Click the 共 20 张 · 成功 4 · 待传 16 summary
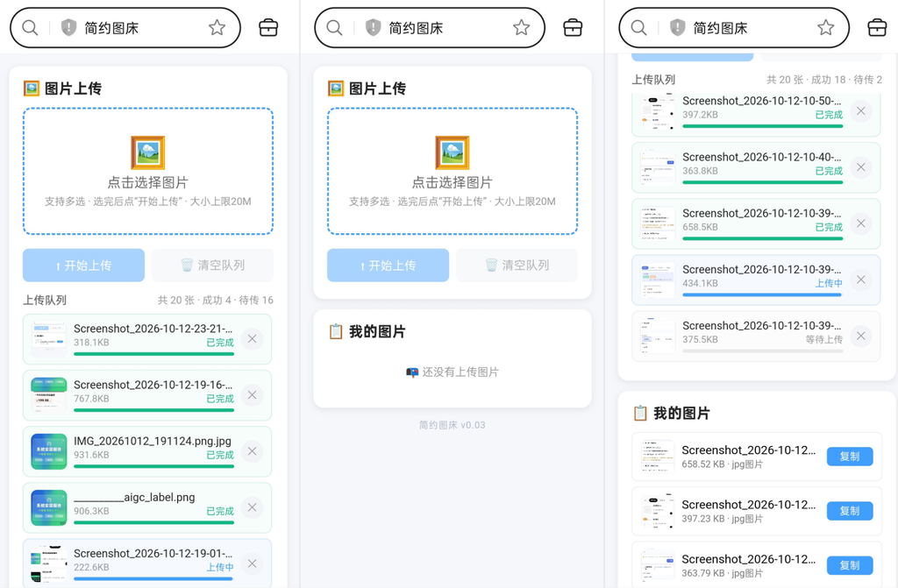 point(216,300)
